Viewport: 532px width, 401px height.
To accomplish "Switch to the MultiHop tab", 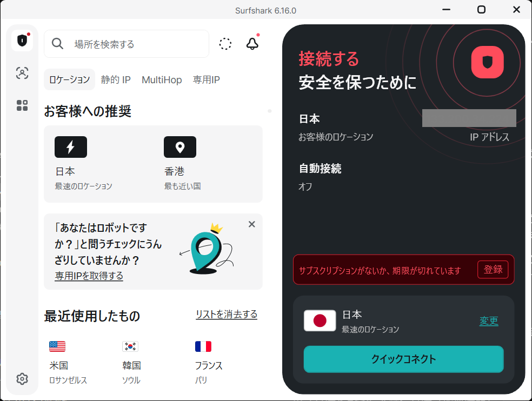I will (162, 80).
